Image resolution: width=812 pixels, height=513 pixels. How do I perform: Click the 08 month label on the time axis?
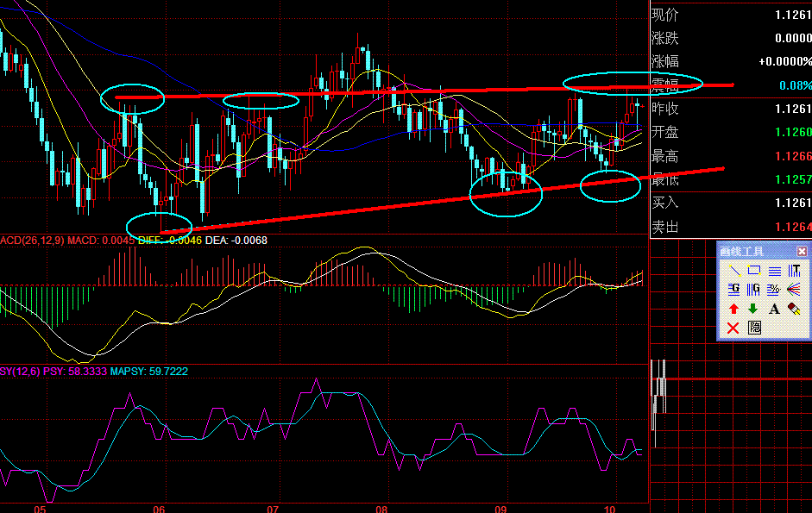click(x=381, y=509)
